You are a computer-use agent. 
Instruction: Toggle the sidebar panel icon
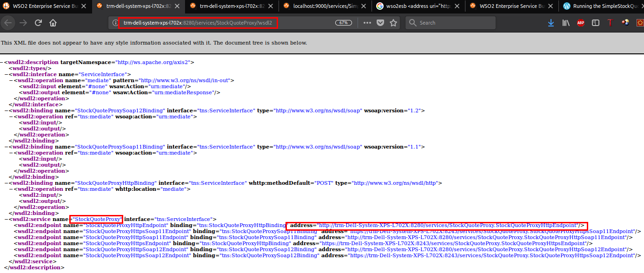click(x=595, y=23)
